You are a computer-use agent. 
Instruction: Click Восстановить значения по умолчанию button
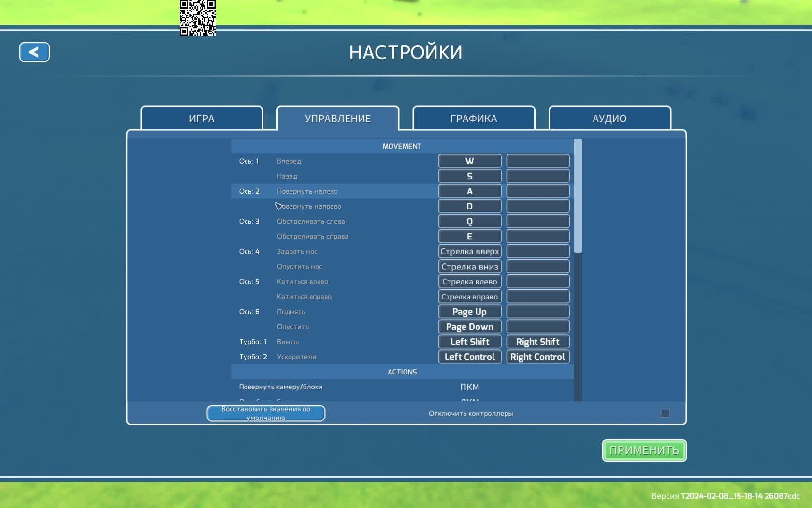266,413
